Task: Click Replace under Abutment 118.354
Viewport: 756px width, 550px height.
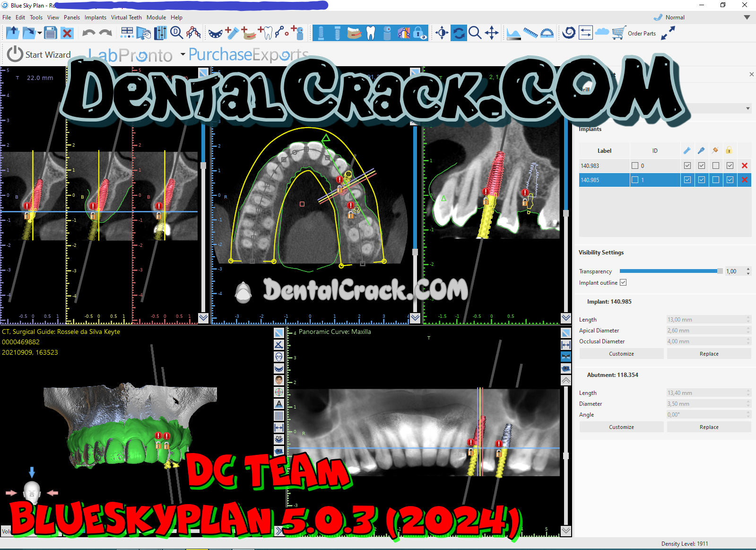Action: (709, 427)
